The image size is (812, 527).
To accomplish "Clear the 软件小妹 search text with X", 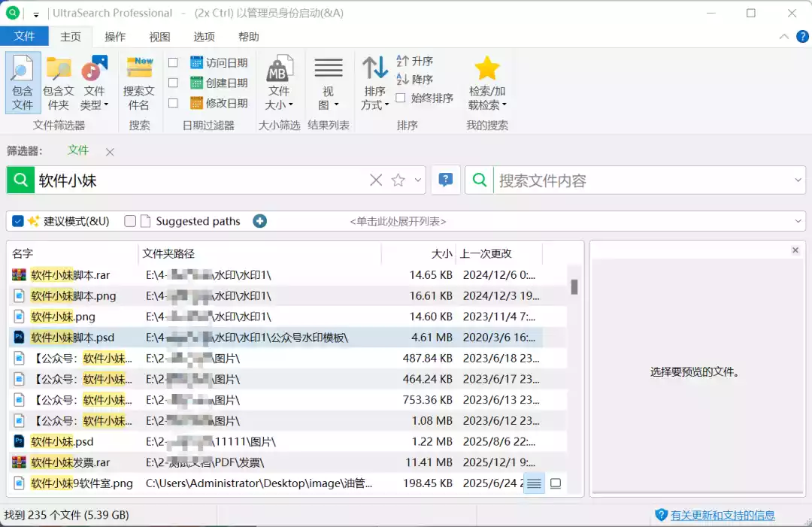I will click(x=376, y=180).
